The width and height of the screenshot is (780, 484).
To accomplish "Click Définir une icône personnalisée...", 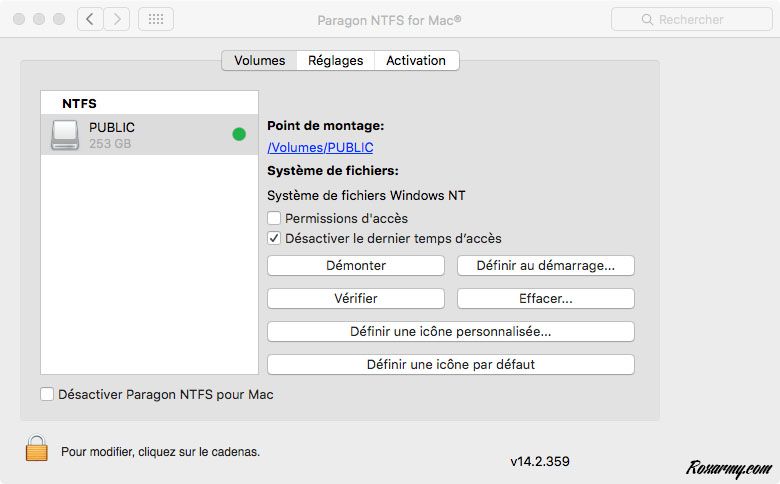I will click(x=450, y=332).
